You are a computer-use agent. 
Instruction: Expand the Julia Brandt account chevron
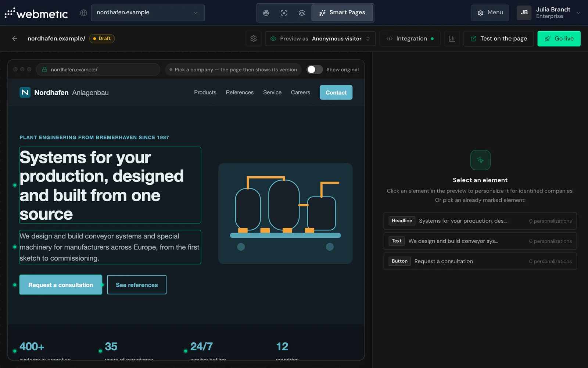(578, 13)
